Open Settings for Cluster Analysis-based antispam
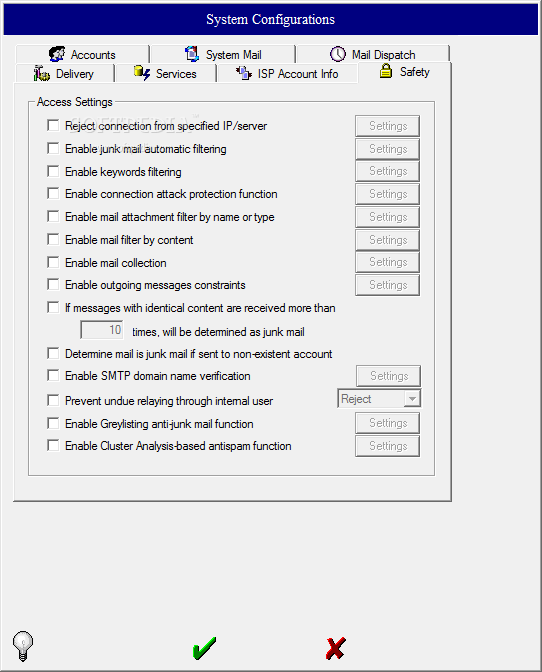The image size is (542, 672). pyautogui.click(x=388, y=446)
